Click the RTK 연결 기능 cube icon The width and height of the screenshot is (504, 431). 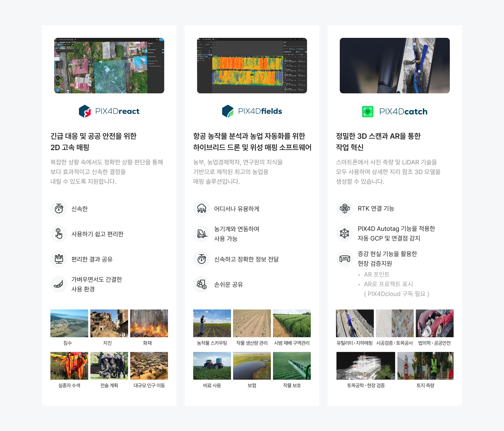click(x=345, y=208)
